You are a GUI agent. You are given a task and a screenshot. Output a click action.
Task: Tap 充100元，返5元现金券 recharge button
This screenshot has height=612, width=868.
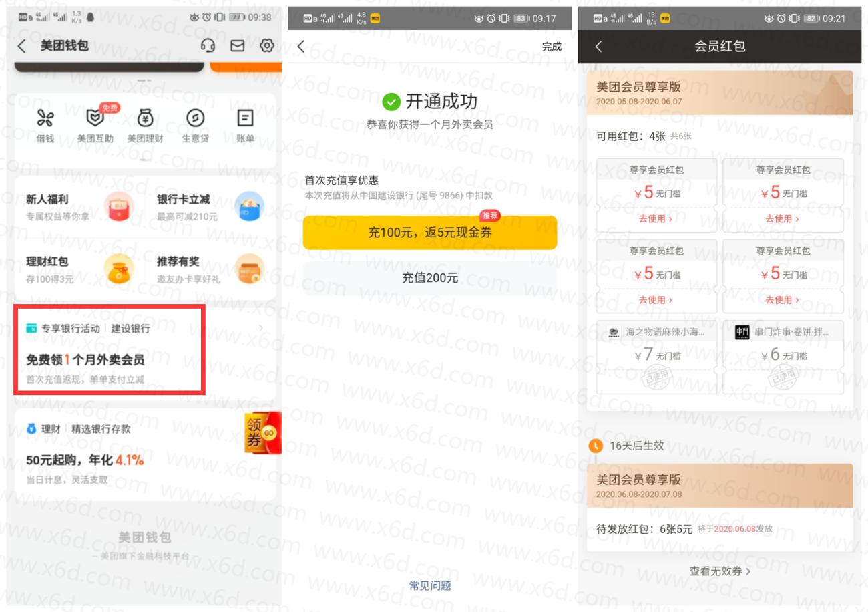(431, 233)
